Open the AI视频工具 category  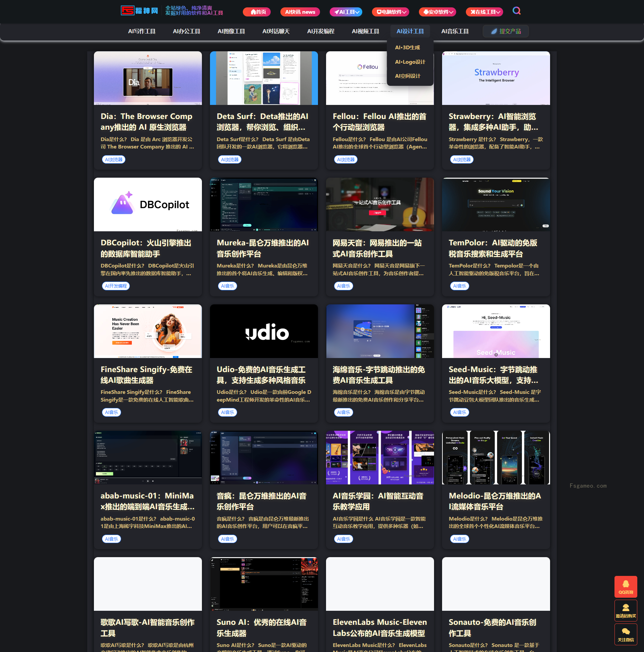(x=365, y=32)
